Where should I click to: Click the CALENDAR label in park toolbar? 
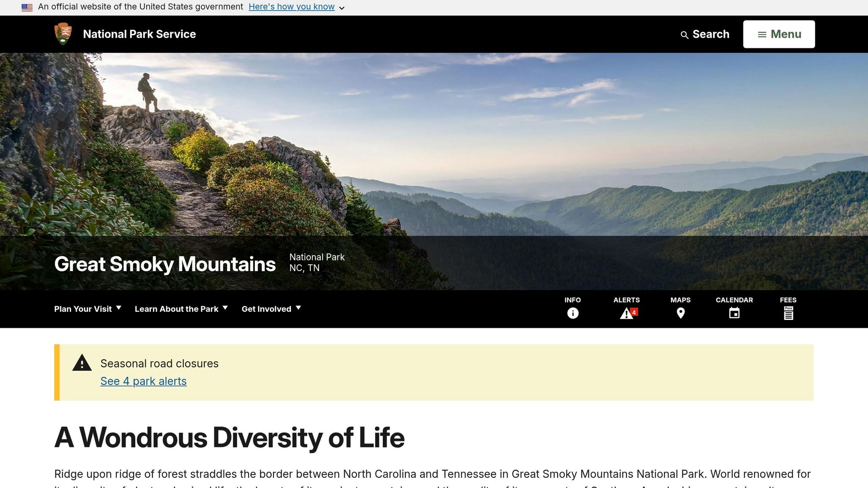[x=734, y=300]
